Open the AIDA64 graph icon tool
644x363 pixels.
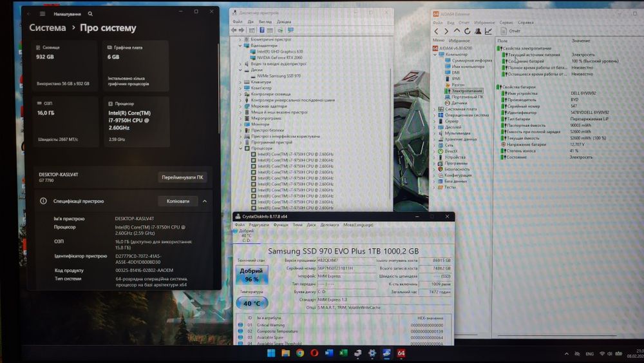[488, 31]
